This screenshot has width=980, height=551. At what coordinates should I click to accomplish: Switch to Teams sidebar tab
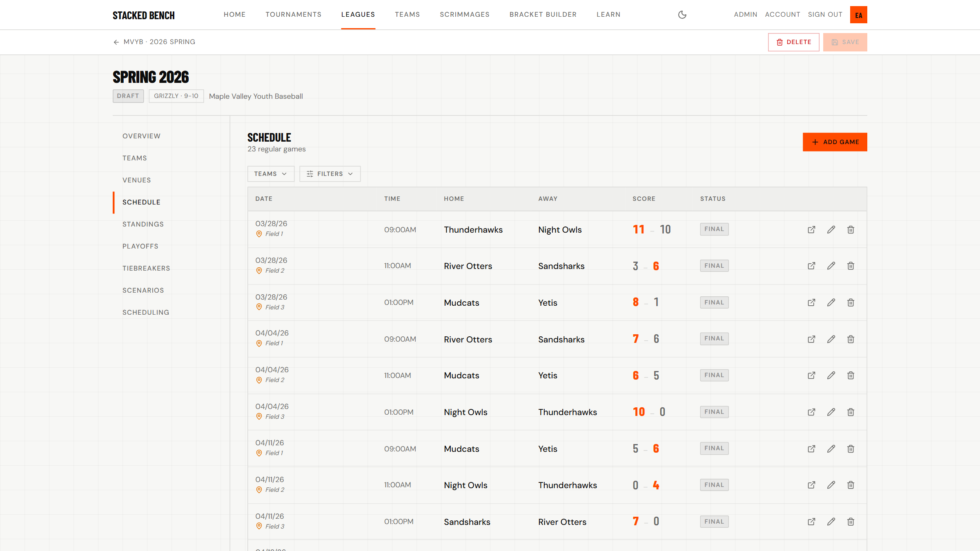click(135, 158)
